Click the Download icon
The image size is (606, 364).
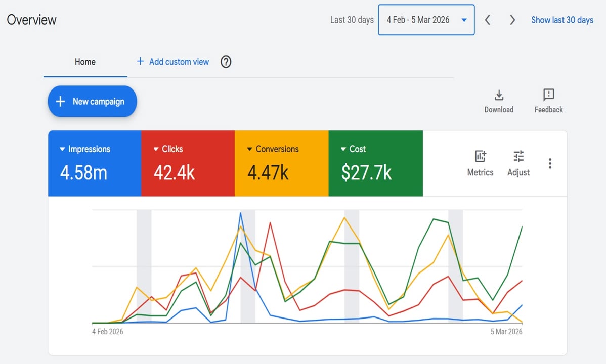[x=498, y=95]
